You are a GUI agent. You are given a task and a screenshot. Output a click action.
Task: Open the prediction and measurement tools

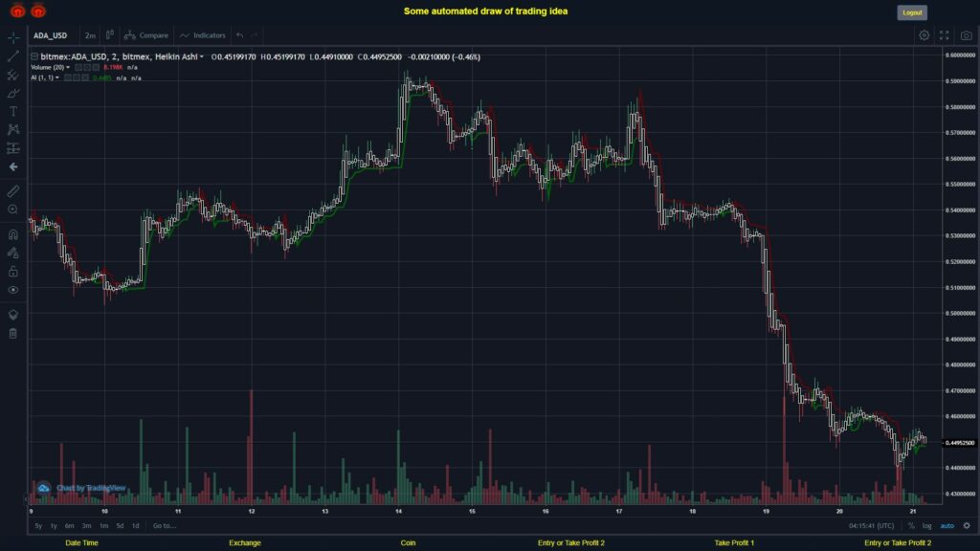tap(13, 148)
